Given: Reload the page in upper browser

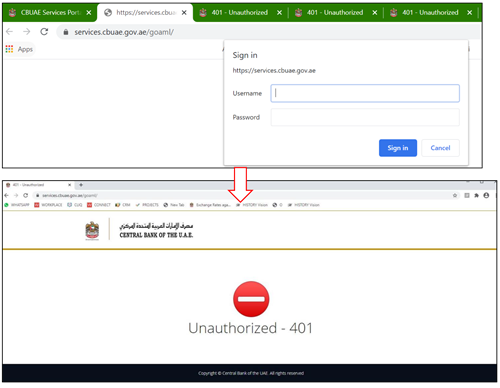Looking at the screenshot, I should point(44,32).
